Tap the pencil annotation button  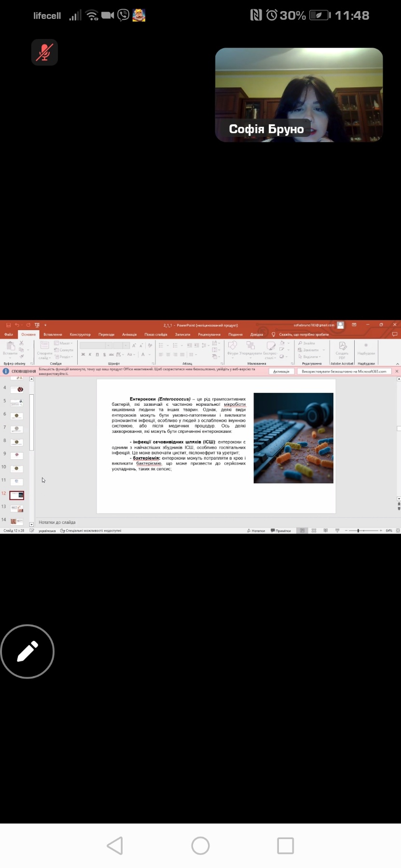pyautogui.click(x=28, y=651)
